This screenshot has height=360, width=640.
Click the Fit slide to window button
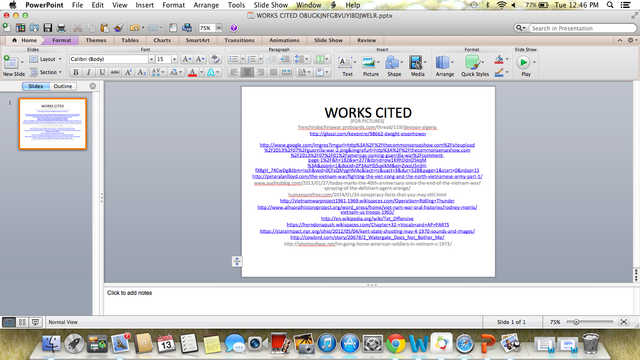tap(624, 322)
